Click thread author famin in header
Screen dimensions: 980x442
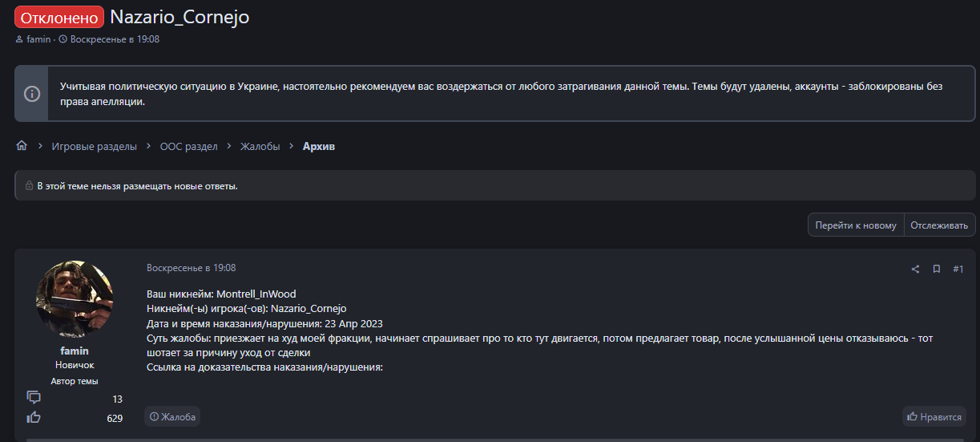(x=38, y=39)
